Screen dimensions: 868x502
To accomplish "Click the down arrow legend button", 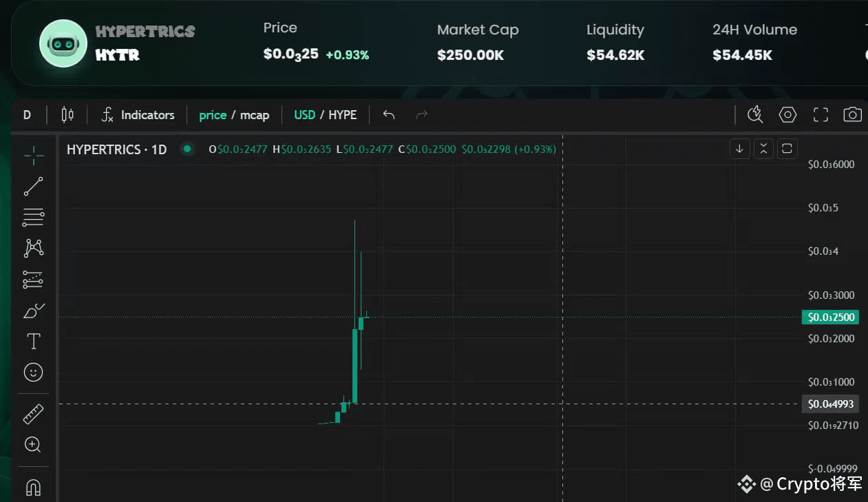I will (x=740, y=148).
